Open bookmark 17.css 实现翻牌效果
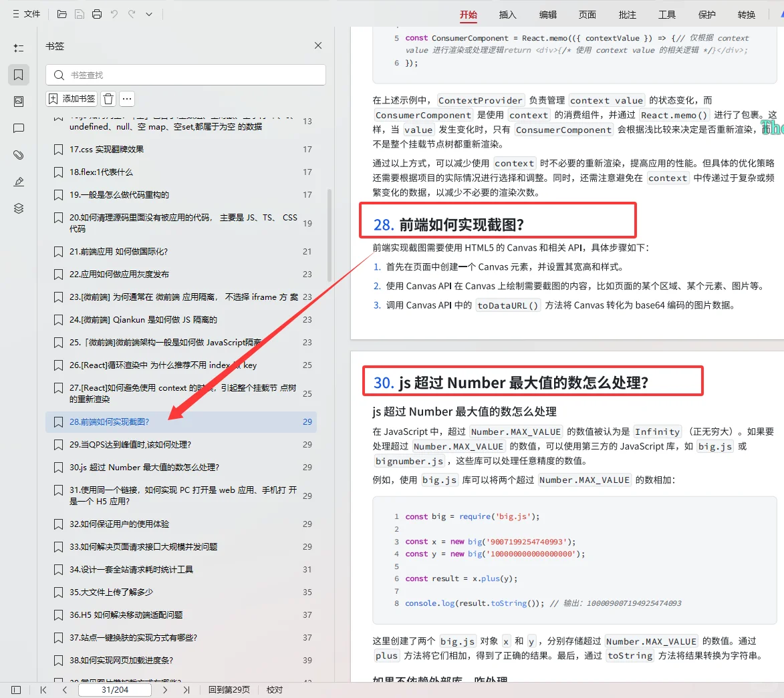This screenshot has width=784, height=698. pos(181,150)
